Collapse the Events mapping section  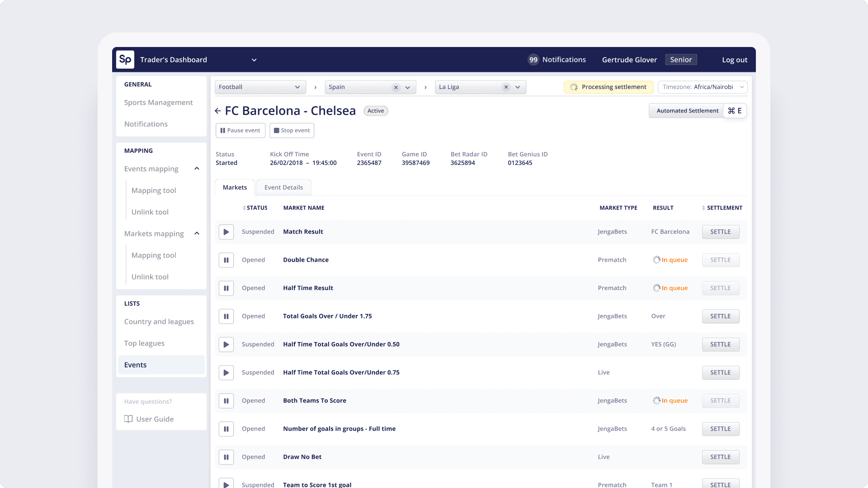[197, 169]
